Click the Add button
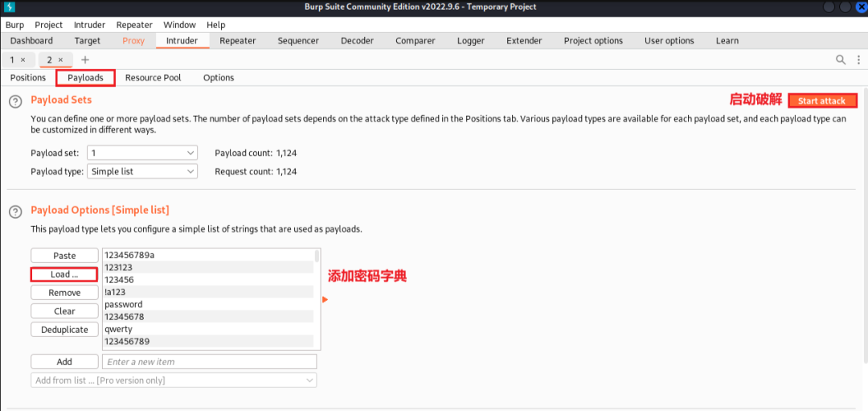The width and height of the screenshot is (868, 411). pyautogui.click(x=64, y=362)
